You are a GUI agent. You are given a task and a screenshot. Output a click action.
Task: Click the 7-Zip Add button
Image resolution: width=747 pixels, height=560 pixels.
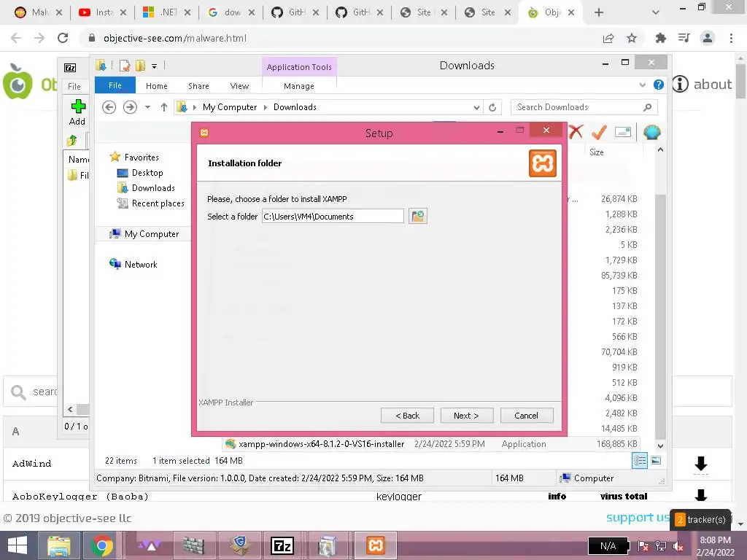click(x=77, y=112)
